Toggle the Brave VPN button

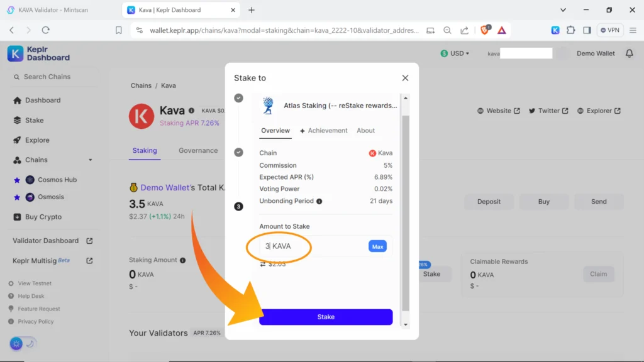click(x=611, y=30)
